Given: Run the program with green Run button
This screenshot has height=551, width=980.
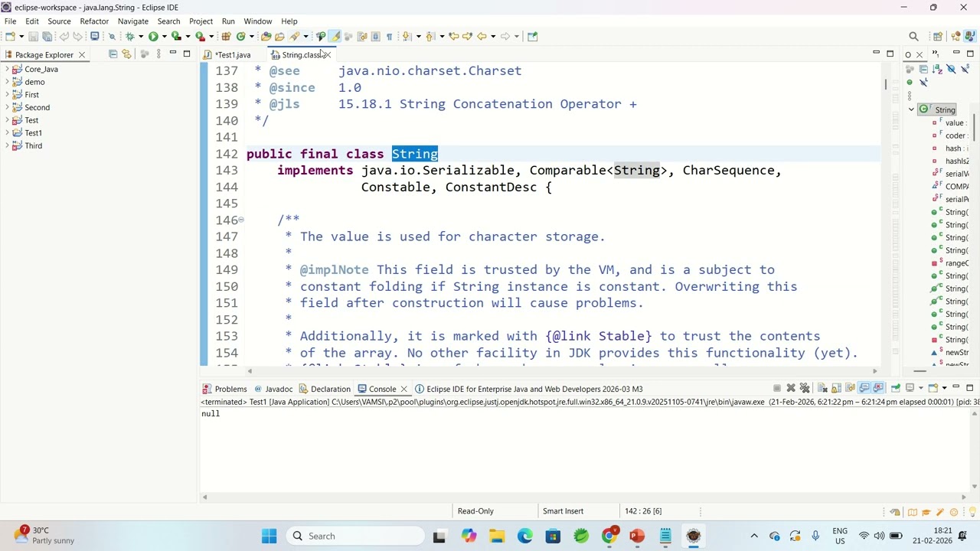Looking at the screenshot, I should [x=153, y=36].
